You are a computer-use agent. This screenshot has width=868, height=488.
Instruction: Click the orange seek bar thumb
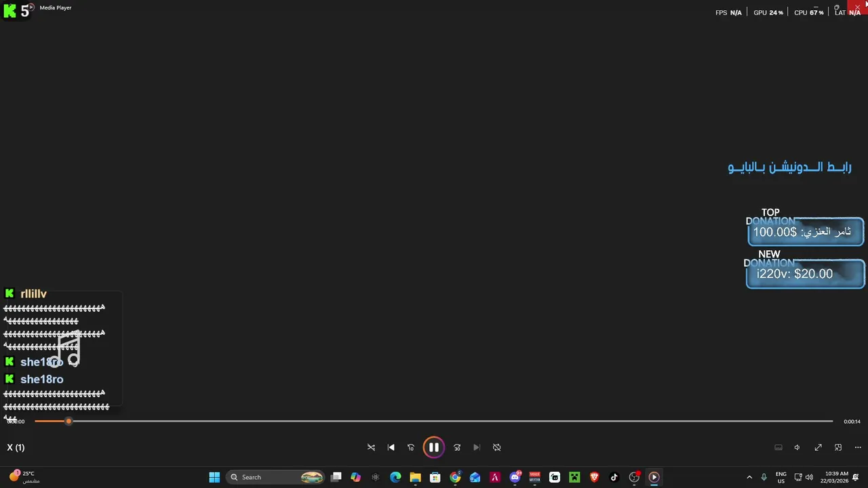(68, 422)
